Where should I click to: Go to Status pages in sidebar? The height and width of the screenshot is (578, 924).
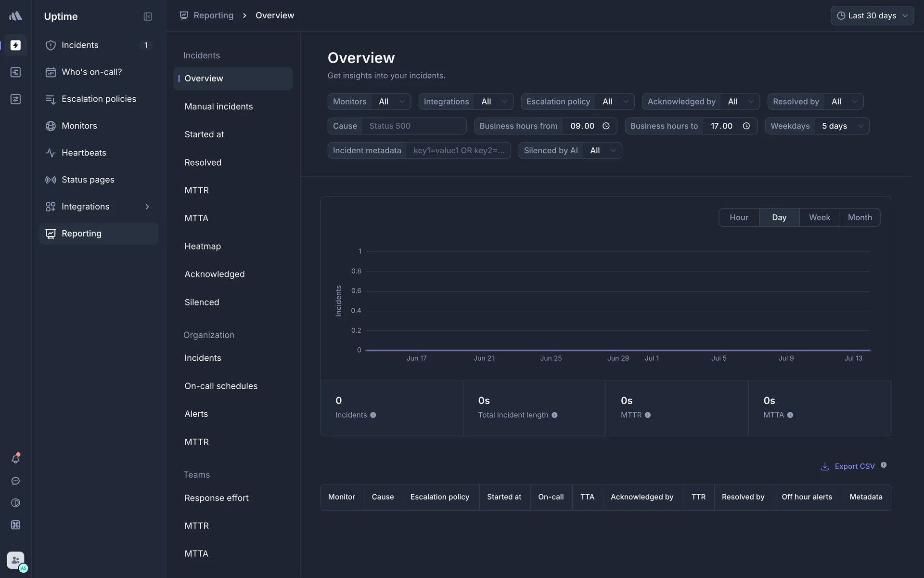[x=88, y=180]
